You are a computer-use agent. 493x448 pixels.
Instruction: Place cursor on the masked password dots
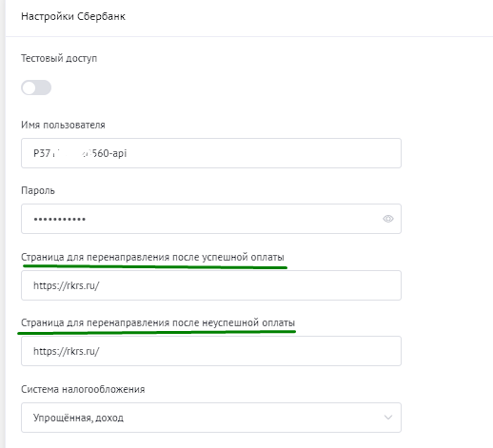(60, 219)
